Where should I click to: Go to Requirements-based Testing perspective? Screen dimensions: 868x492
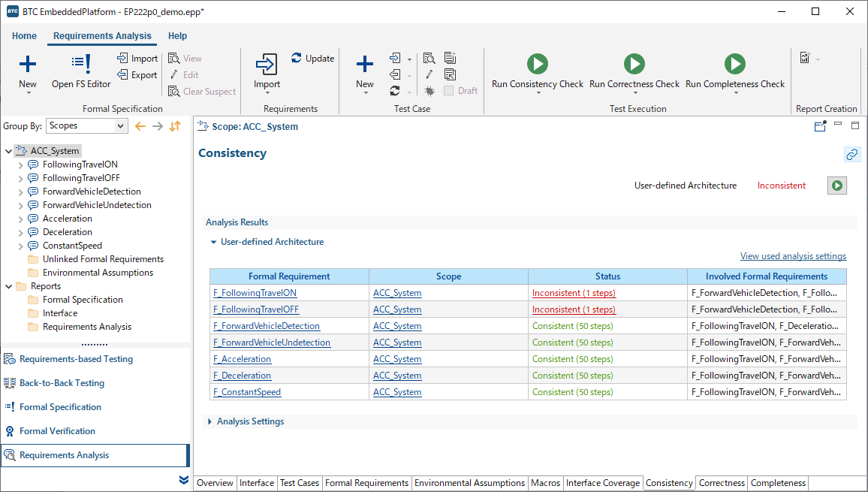tap(76, 359)
